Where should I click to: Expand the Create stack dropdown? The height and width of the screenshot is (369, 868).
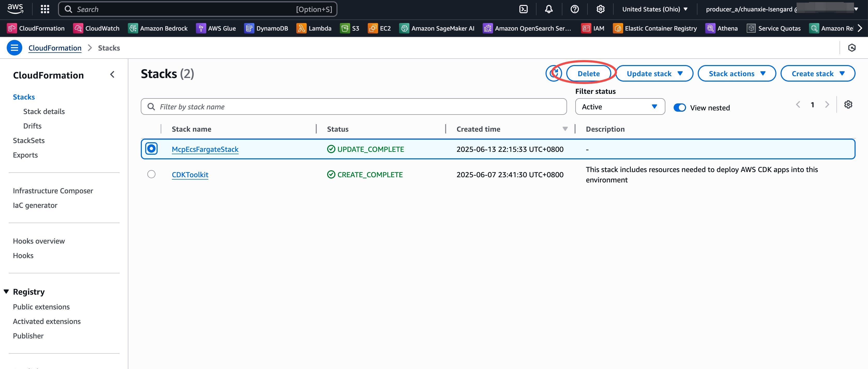(818, 74)
